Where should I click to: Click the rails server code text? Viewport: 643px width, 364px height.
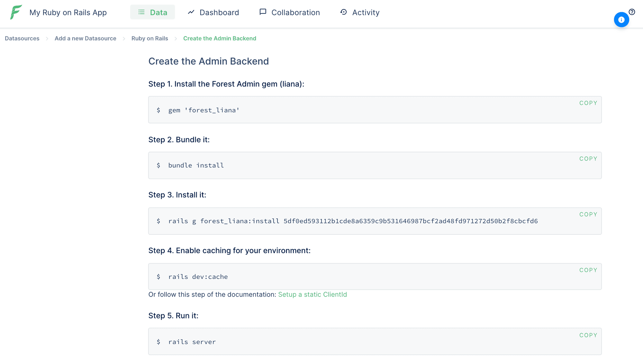click(x=192, y=342)
